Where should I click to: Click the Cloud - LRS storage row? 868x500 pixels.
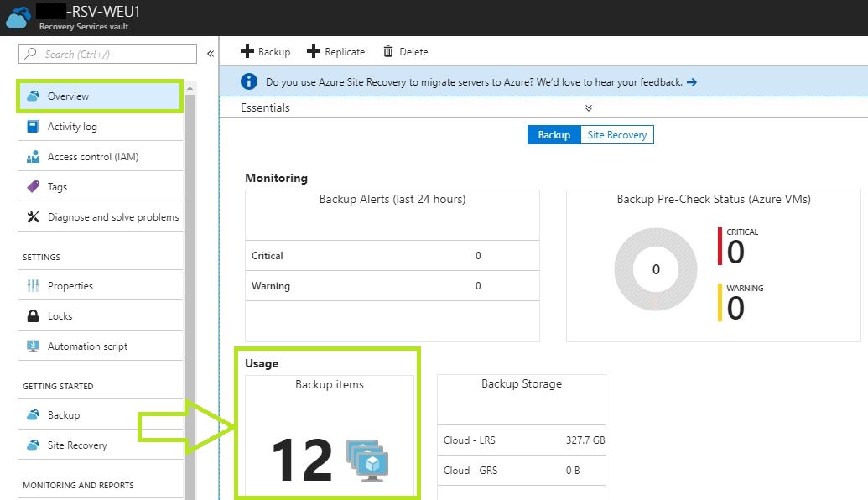pos(522,440)
